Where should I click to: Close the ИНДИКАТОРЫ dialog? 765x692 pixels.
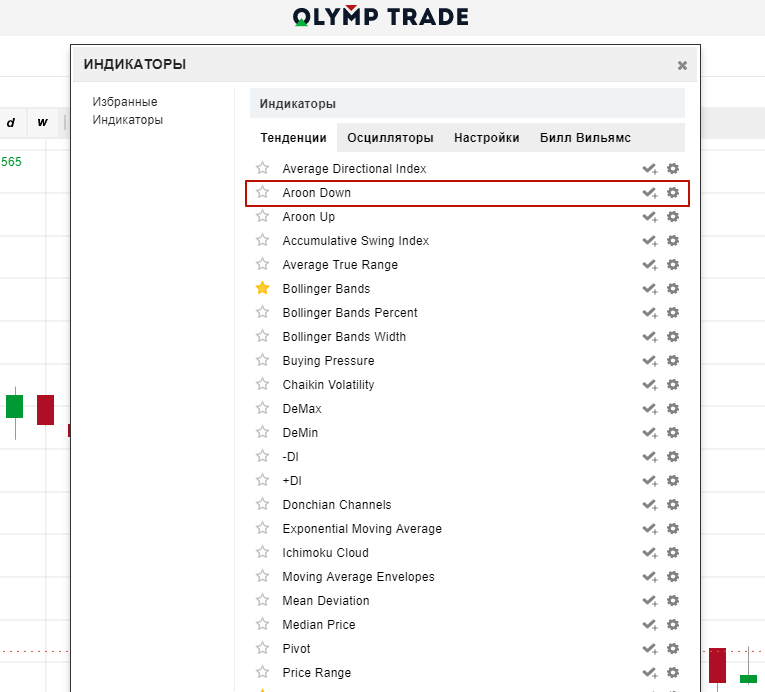(682, 66)
